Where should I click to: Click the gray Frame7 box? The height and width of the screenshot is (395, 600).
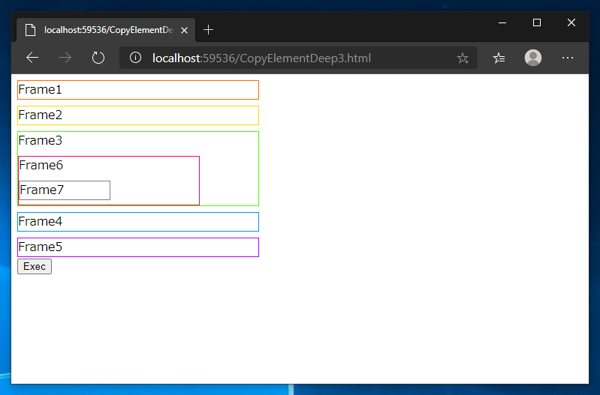point(65,190)
